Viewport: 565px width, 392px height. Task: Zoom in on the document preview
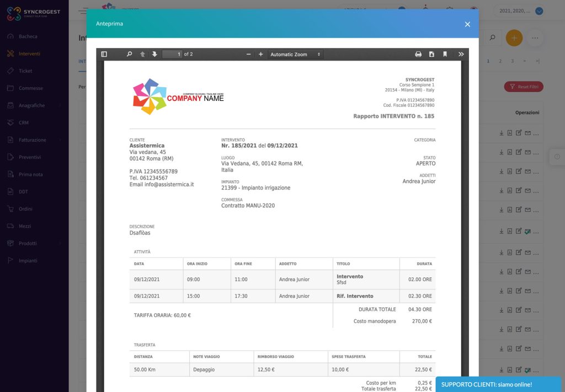coord(260,54)
